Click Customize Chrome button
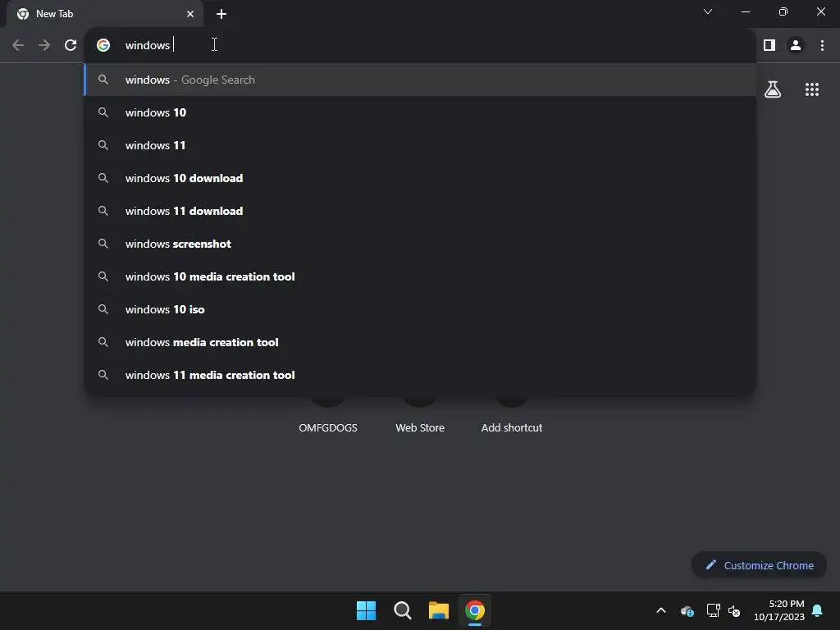This screenshot has height=630, width=840. coord(759,565)
